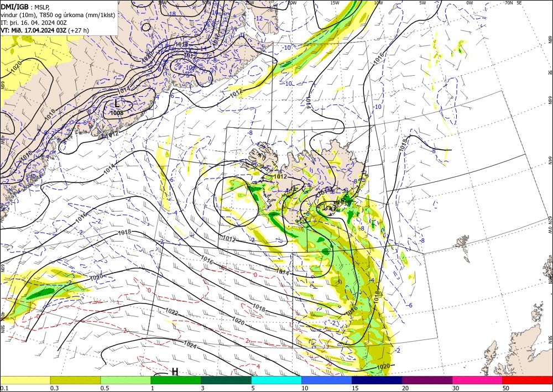Click the "70N" latitude label
This screenshot has width=553, height=392.
(509, 3)
